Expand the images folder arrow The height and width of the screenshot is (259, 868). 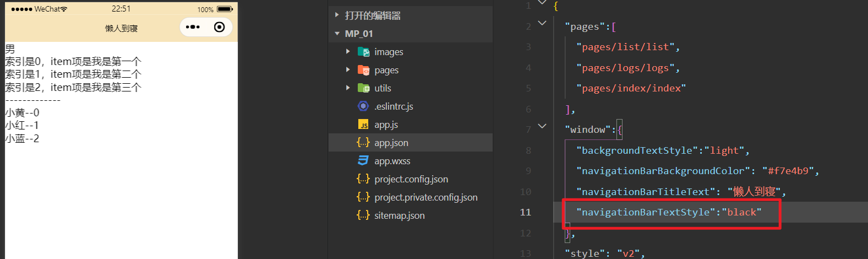348,52
